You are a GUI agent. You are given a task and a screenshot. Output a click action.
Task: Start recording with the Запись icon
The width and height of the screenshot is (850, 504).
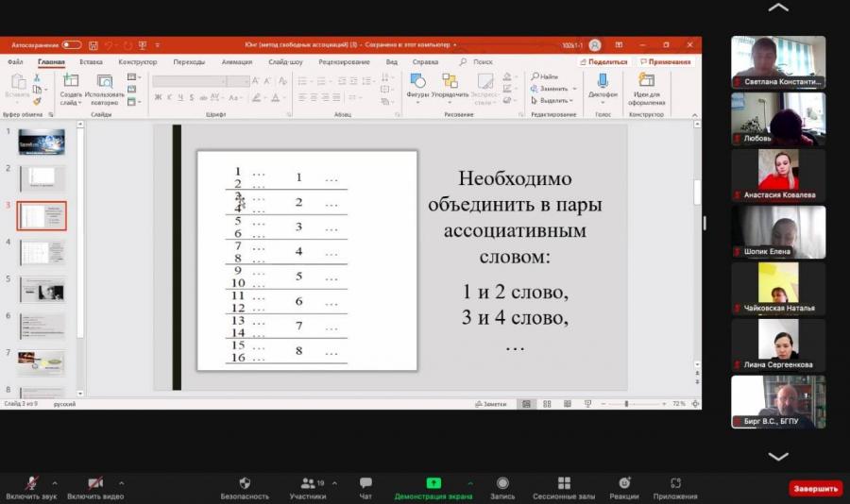[x=502, y=482]
